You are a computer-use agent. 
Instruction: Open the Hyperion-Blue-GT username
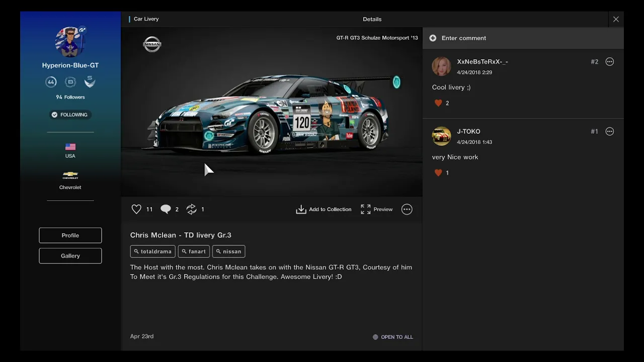click(x=70, y=65)
